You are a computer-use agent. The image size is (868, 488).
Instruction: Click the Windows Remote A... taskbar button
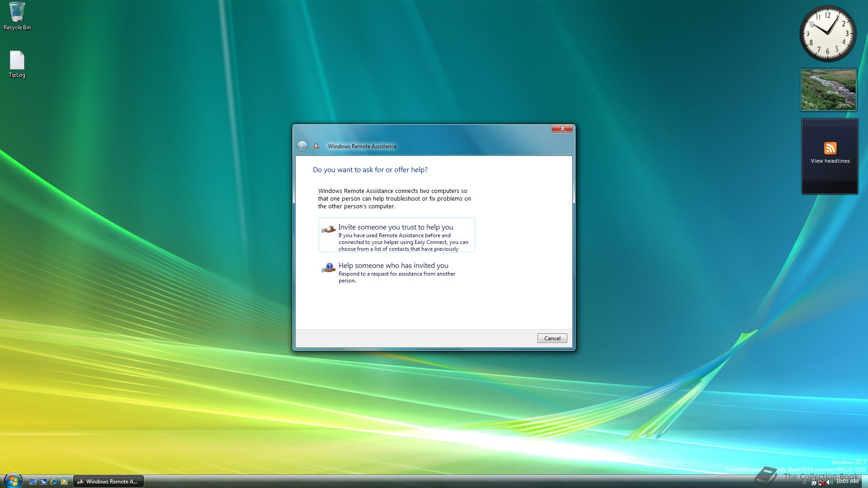[108, 482]
